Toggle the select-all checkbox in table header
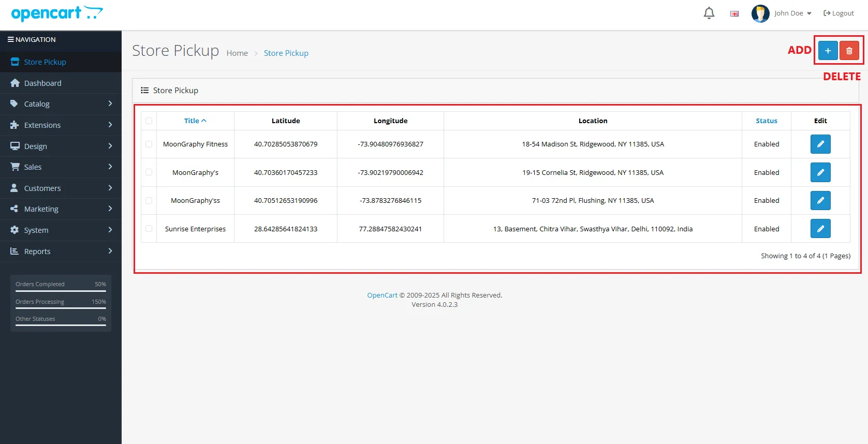 pos(149,121)
